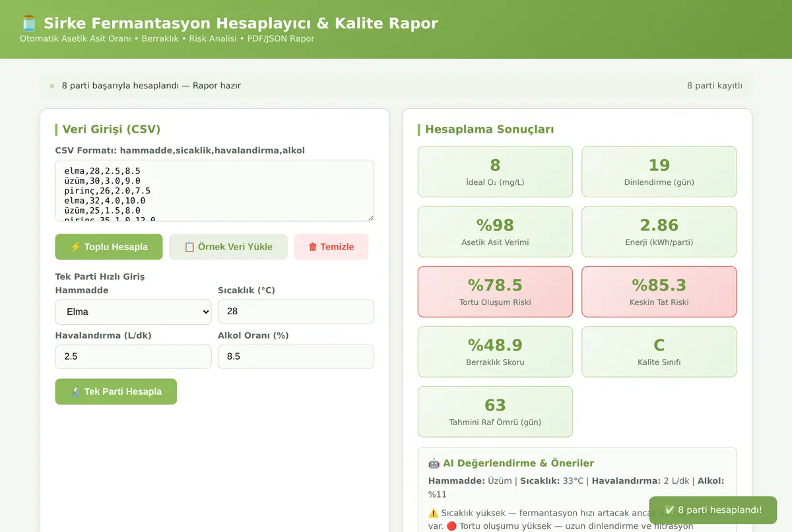
Task: Click the Tortu Oluşum Riski card
Action: pyautogui.click(x=496, y=292)
